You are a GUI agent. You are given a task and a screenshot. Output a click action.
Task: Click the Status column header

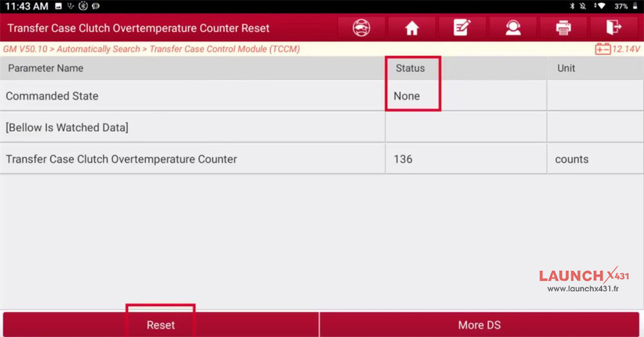pyautogui.click(x=410, y=68)
